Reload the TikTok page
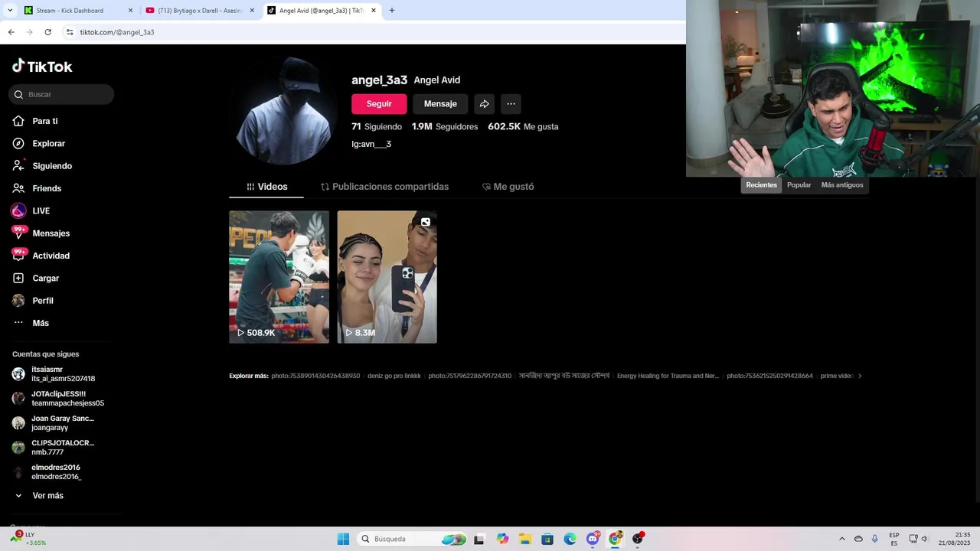 click(x=47, y=32)
